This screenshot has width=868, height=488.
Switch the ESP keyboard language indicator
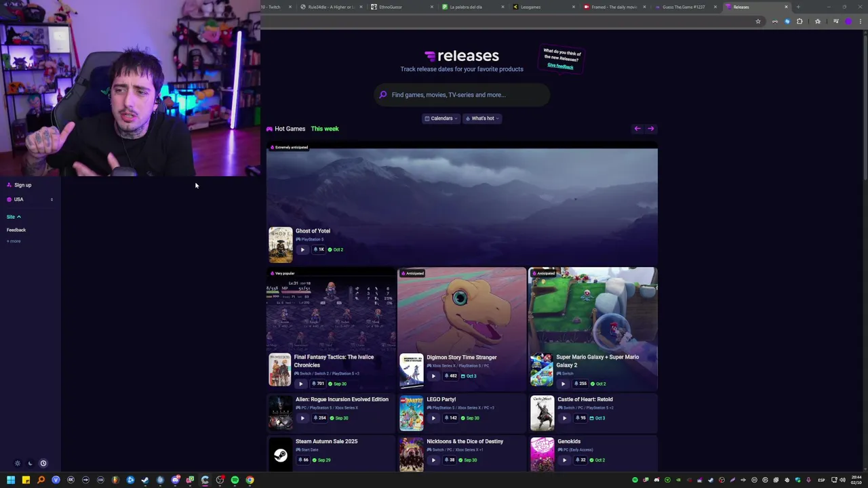(x=821, y=480)
